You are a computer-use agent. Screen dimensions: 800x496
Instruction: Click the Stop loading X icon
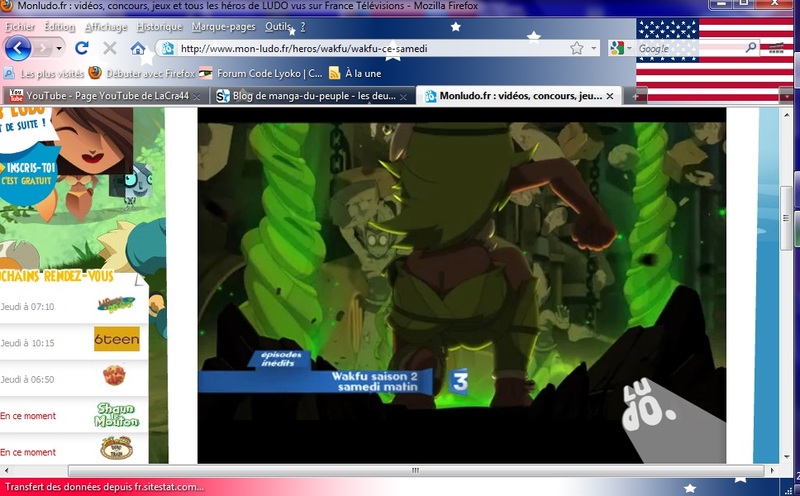tap(110, 48)
